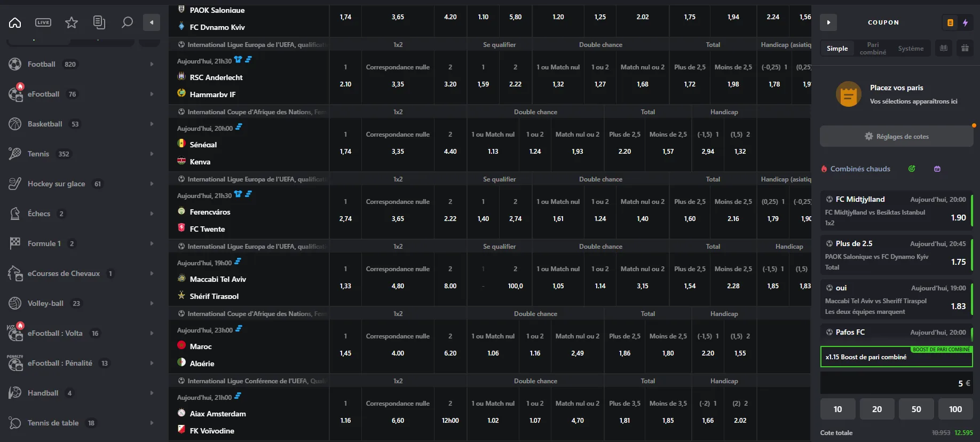The image size is (980, 442).
Task: Select the Football sport icon
Action: (x=15, y=64)
